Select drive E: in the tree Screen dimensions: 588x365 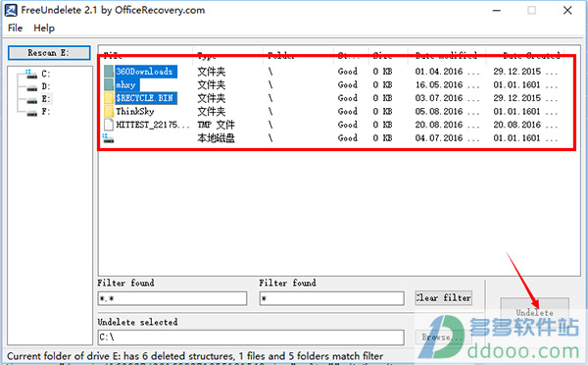pos(46,99)
